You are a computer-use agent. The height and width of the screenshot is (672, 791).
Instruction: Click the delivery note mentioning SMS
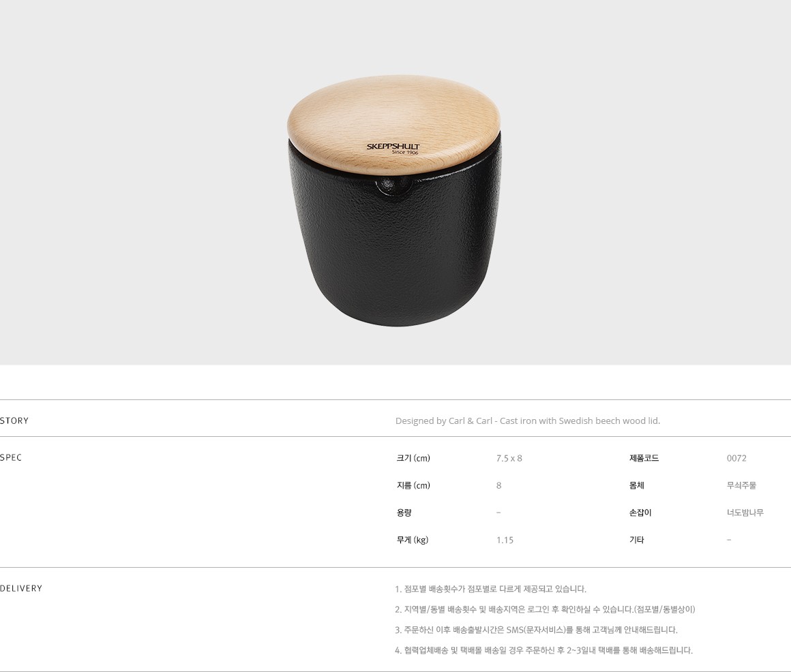(x=536, y=630)
